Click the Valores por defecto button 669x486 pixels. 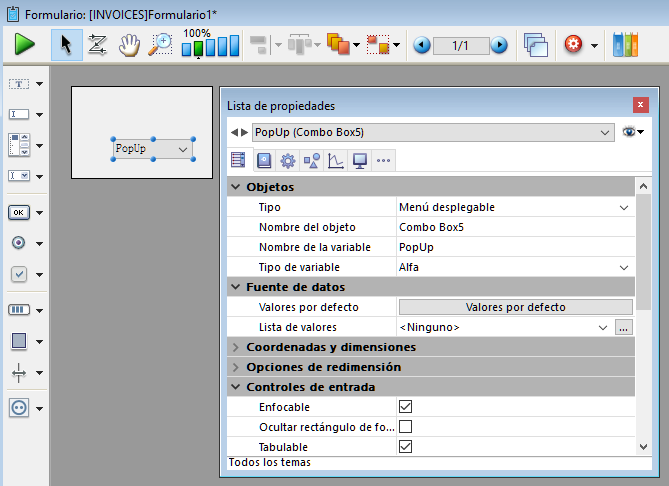click(515, 307)
